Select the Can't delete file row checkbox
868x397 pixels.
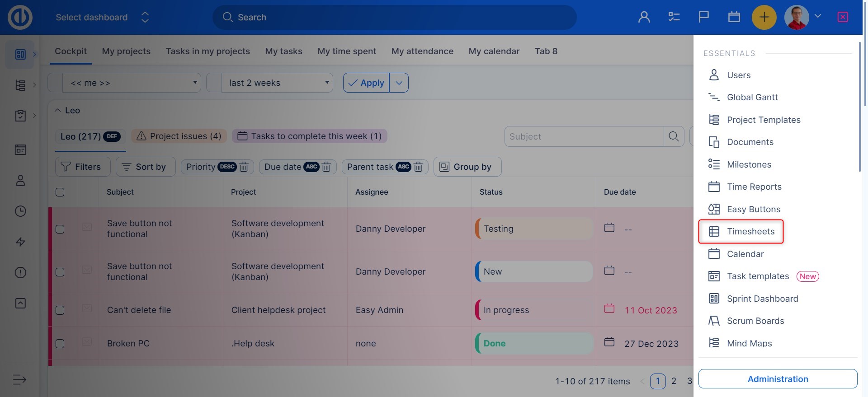click(x=60, y=310)
